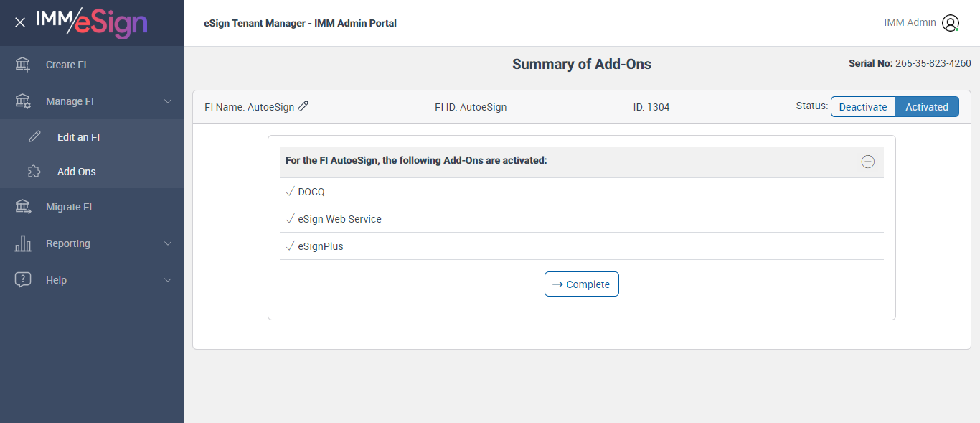Collapse the Manage FI submenu chevron
The height and width of the screenshot is (423, 980).
(168, 101)
